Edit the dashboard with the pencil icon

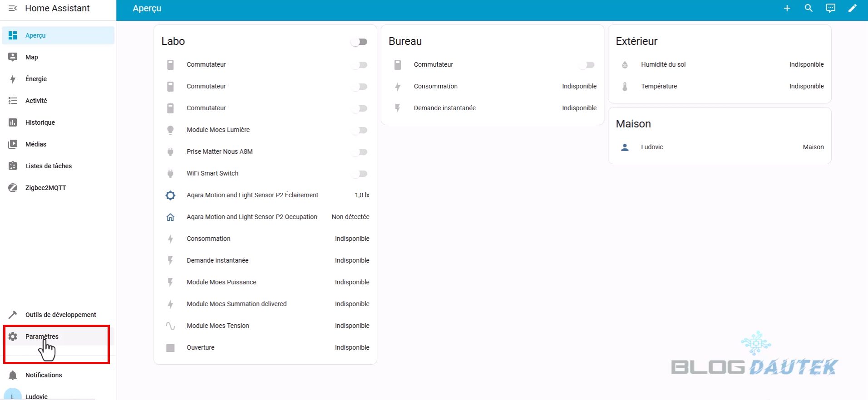[x=852, y=9]
